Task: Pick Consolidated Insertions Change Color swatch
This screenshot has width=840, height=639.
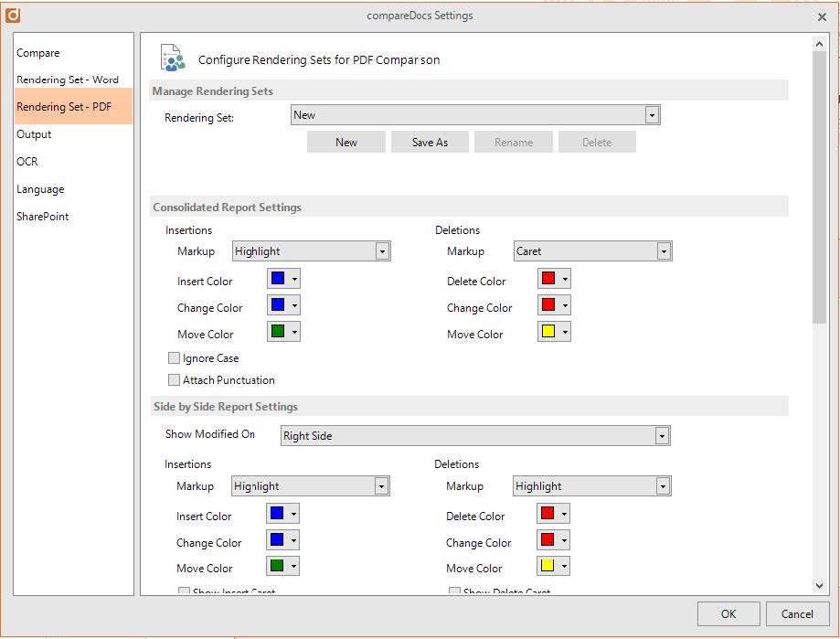Action: (x=283, y=305)
